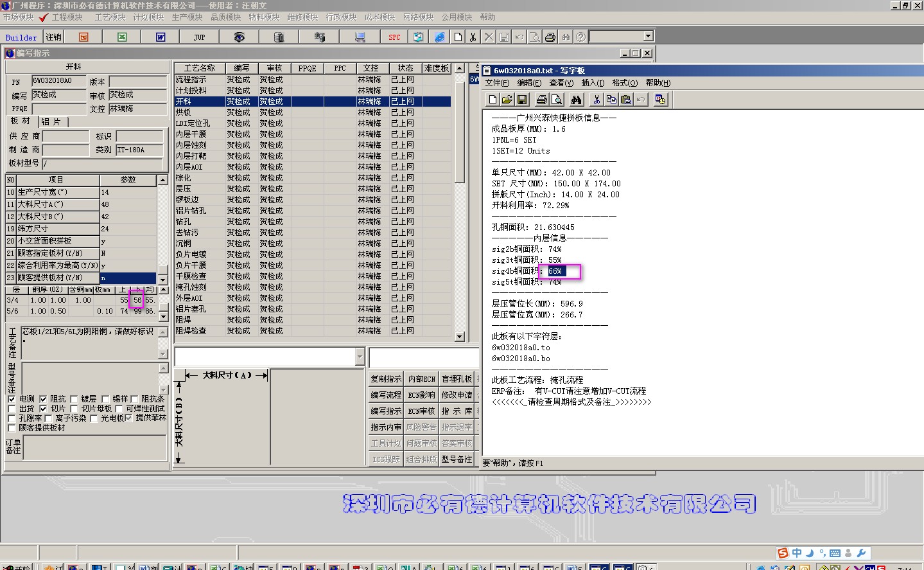The height and width of the screenshot is (570, 924).
Task: Open WordPad 格式(O) menu
Action: tap(625, 83)
